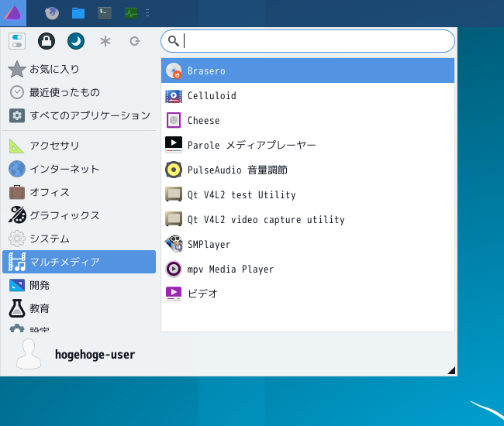Viewport: 504px width, 426px height.
Task: Launch Qt V4L2 video capture utility
Action: (x=308, y=219)
